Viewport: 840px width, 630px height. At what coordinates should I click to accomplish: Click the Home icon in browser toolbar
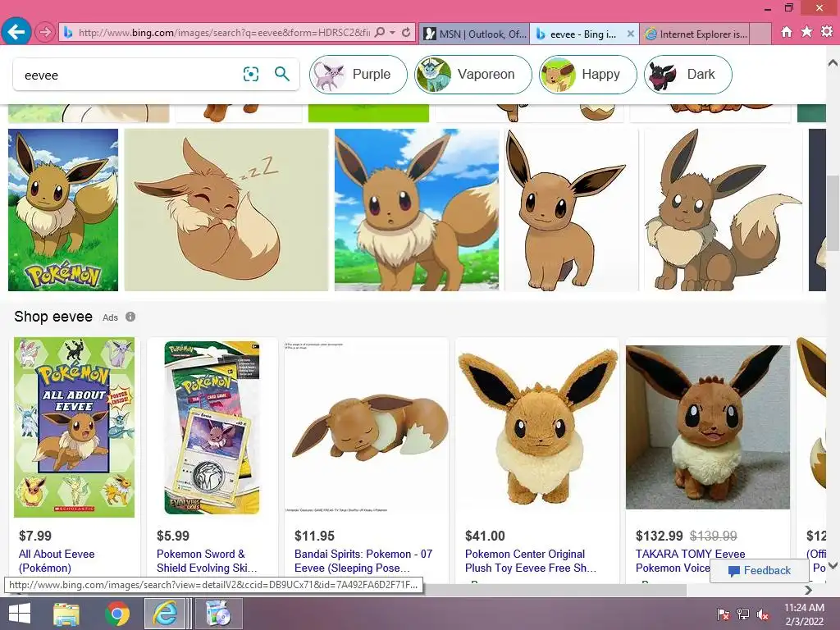coord(786,32)
